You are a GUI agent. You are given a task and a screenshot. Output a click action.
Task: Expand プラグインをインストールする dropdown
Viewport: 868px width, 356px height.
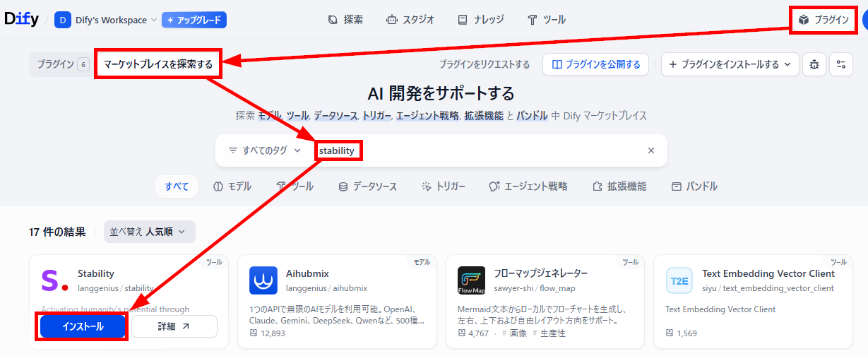click(x=730, y=64)
